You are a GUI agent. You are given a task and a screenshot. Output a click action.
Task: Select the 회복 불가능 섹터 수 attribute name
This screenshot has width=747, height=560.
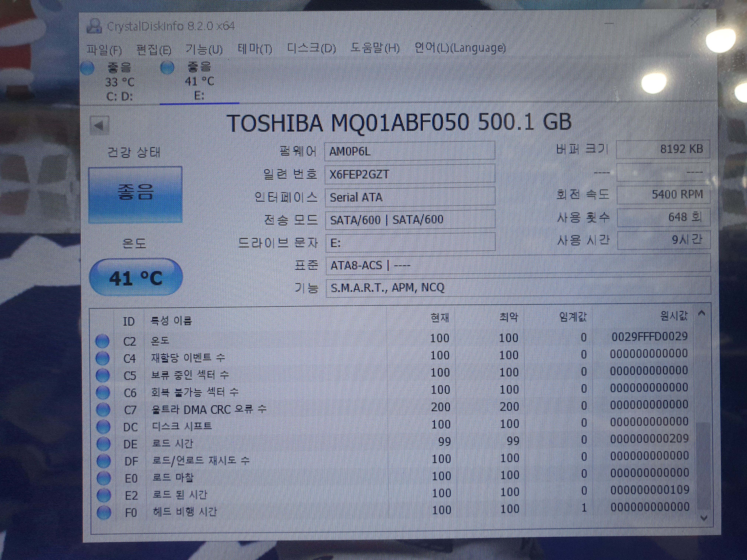(195, 392)
